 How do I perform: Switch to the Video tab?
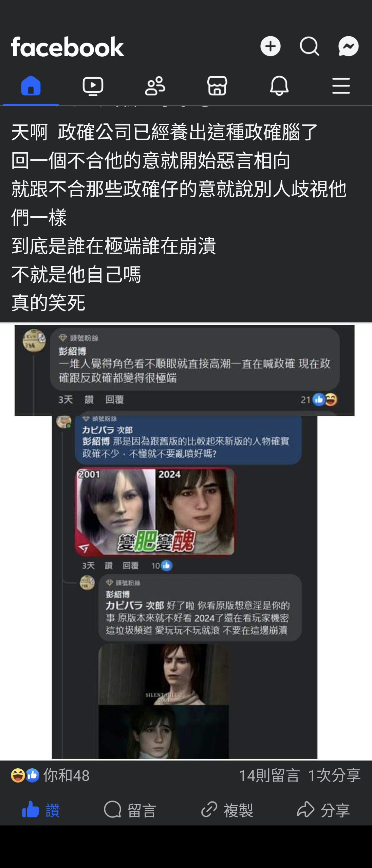click(93, 86)
